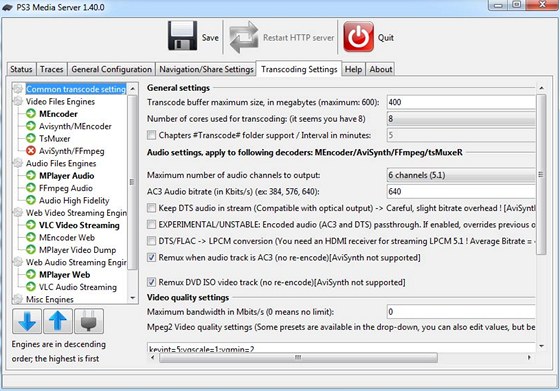Select Common transcode settings in tree
The height and width of the screenshot is (391, 560).
coord(76,89)
